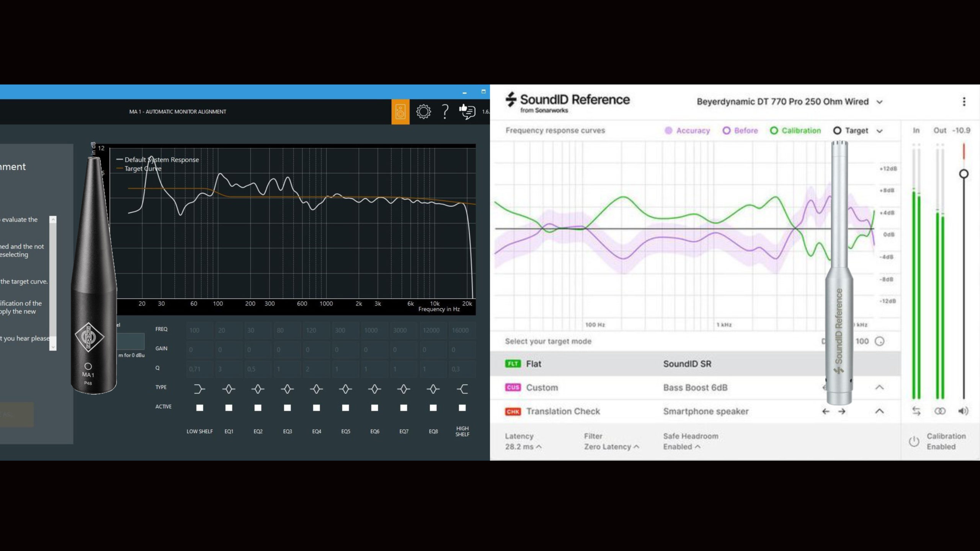Toggle the Accuracy curve display
The height and width of the screenshot is (551, 980).
687,130
